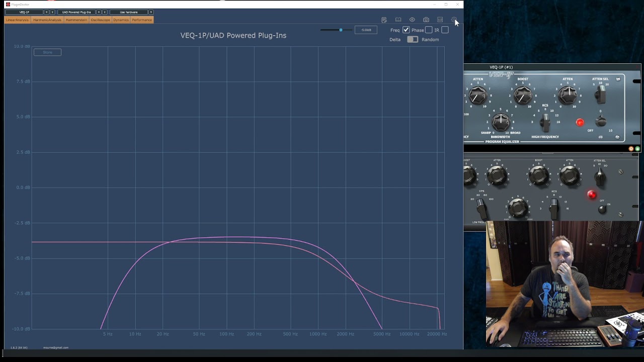Enable the Phase checkbox
This screenshot has width=644, height=362.
click(429, 30)
